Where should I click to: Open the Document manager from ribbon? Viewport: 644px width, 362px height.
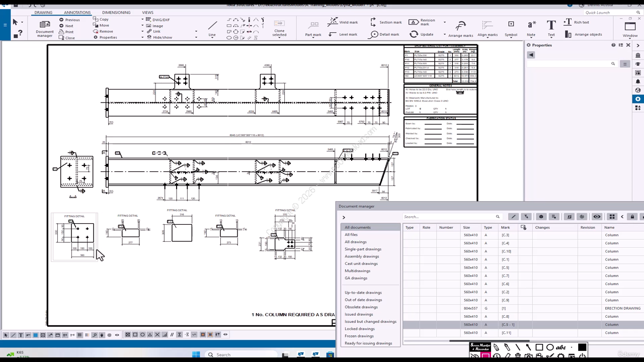44,28
